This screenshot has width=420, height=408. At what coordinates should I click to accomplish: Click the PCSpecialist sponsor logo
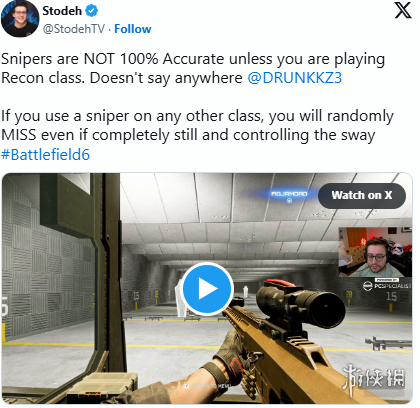tap(387, 285)
